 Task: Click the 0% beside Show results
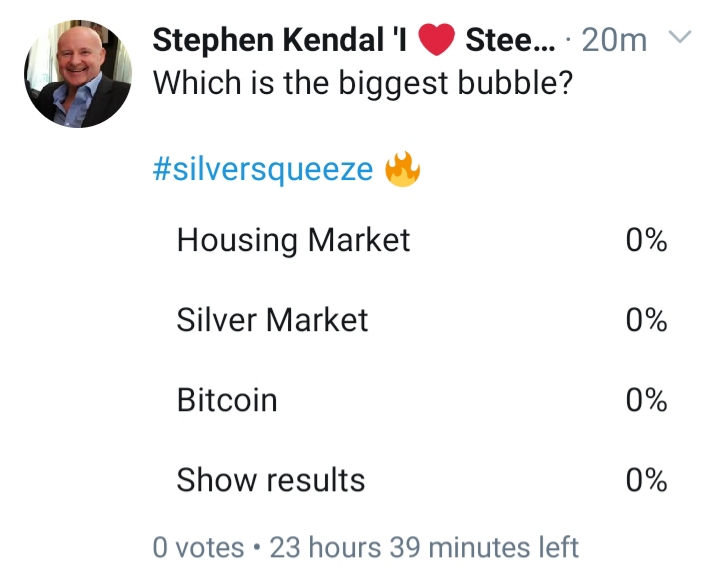tap(646, 480)
